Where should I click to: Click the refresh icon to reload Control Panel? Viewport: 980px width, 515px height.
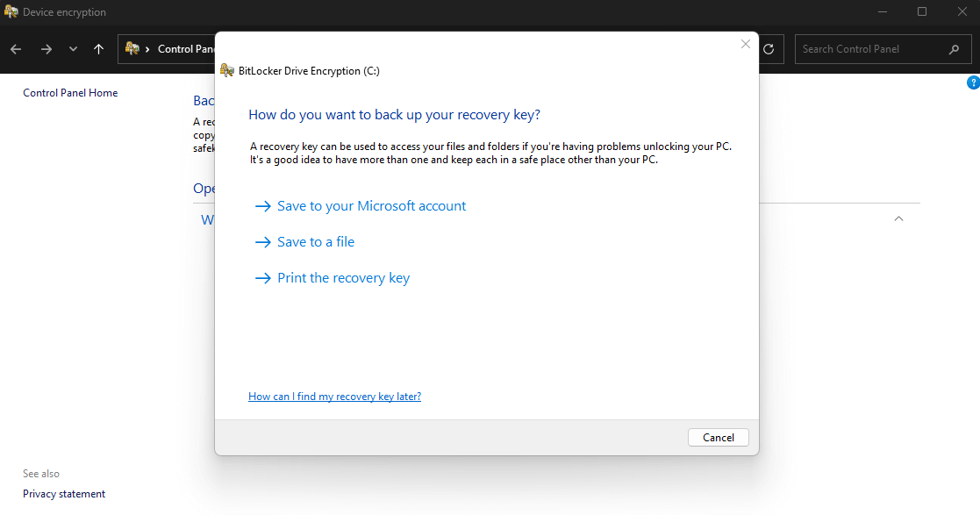coord(769,49)
